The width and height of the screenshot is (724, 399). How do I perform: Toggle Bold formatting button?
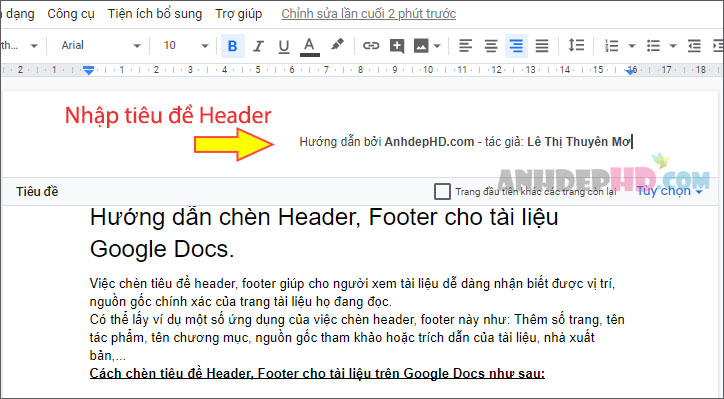pyautogui.click(x=233, y=46)
